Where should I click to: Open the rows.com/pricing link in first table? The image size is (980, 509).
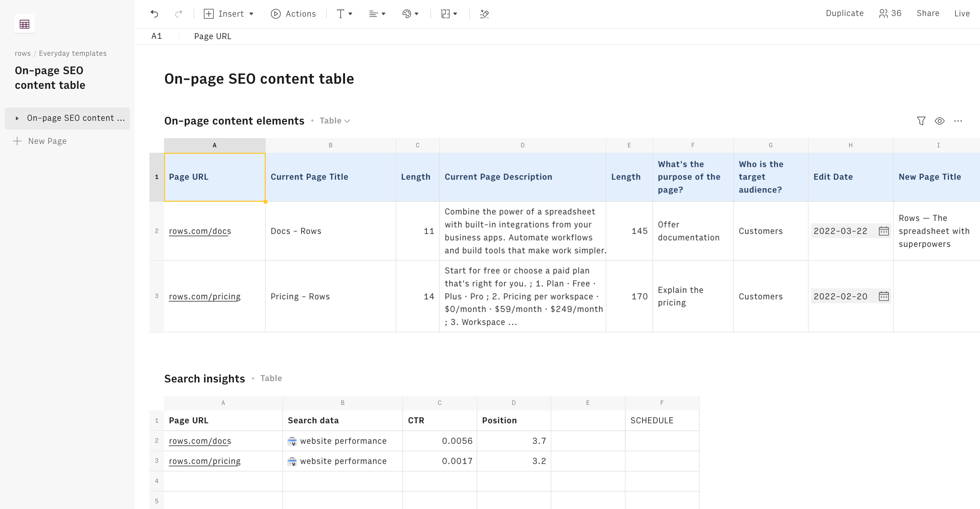pyautogui.click(x=205, y=296)
